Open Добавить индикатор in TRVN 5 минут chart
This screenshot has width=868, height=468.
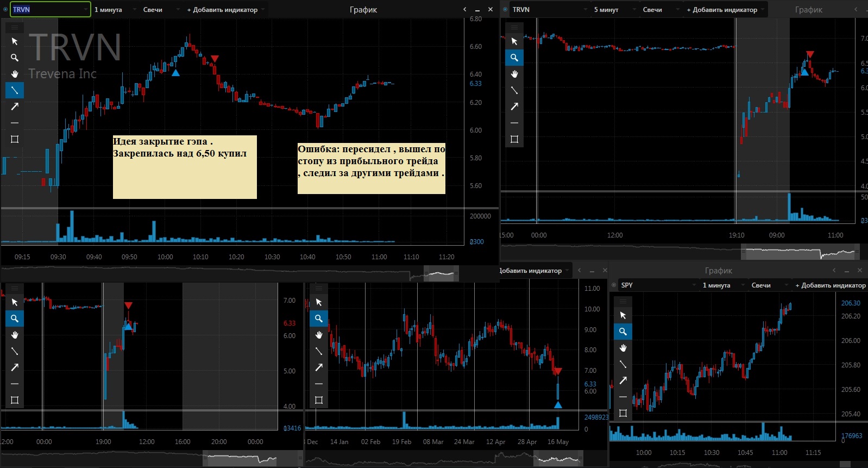tap(726, 9)
